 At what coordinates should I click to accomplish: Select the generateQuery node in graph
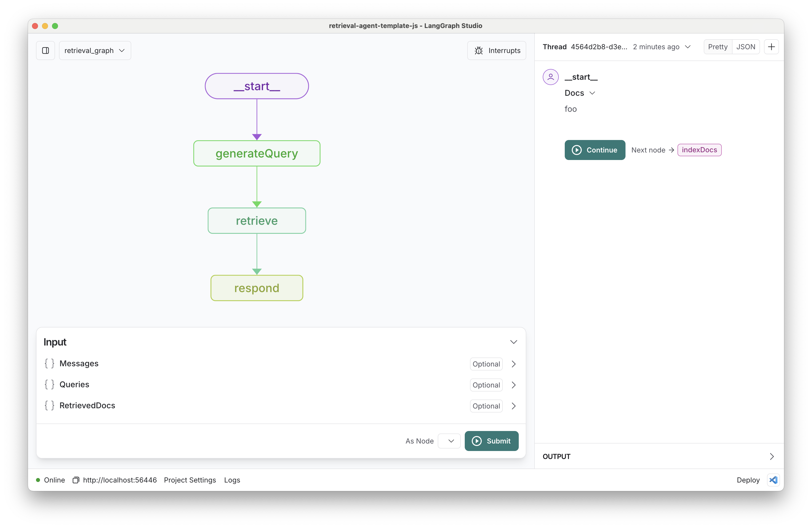[256, 153]
